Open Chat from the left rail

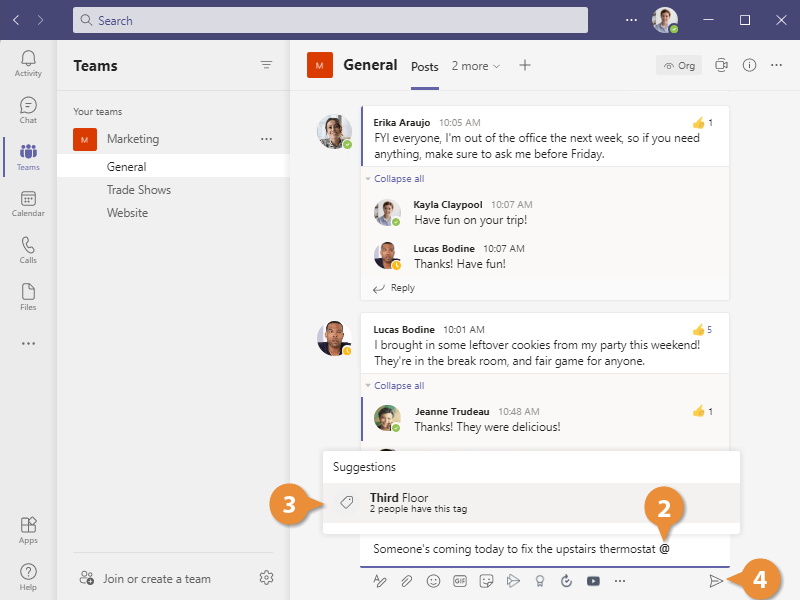click(28, 110)
